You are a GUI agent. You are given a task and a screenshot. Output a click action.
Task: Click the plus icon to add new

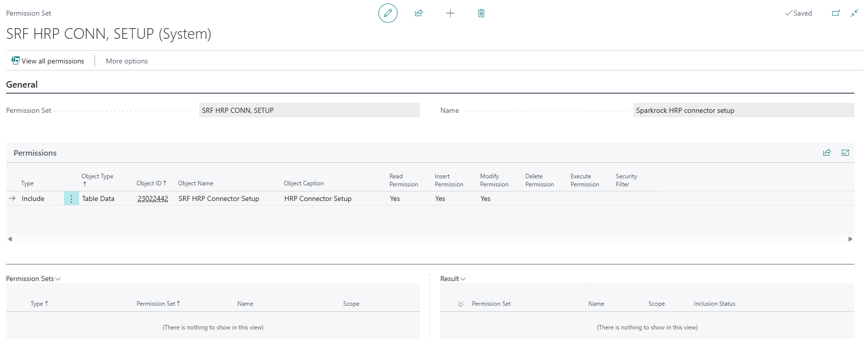click(x=450, y=13)
